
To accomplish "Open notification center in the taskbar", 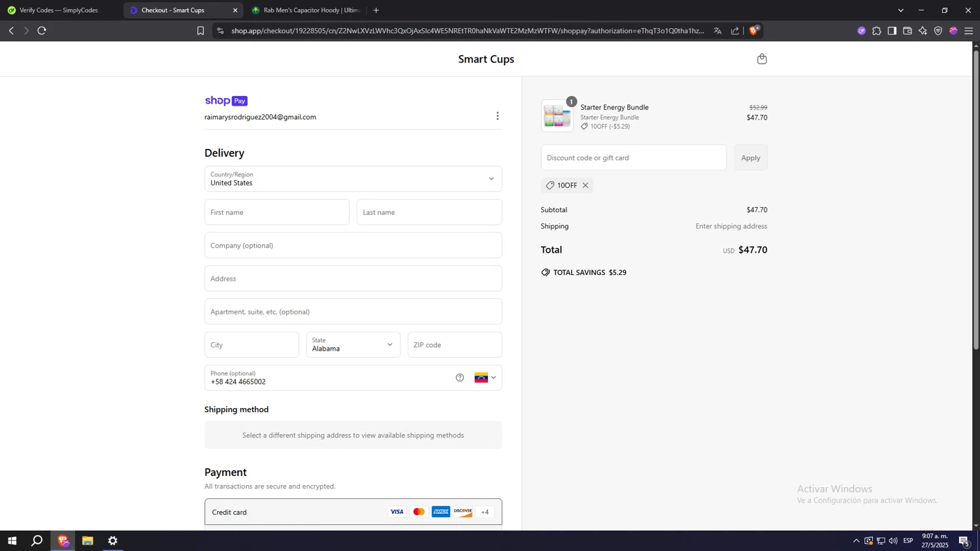I will click(964, 541).
